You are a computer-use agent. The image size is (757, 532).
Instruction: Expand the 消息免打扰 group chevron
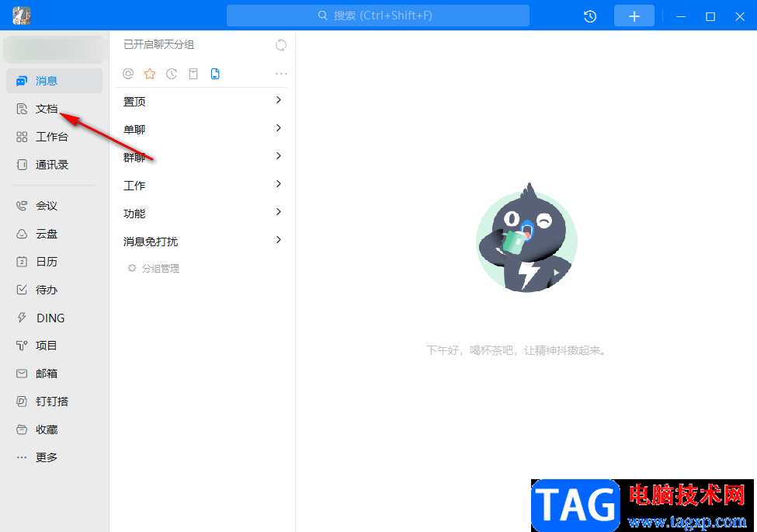coord(279,240)
